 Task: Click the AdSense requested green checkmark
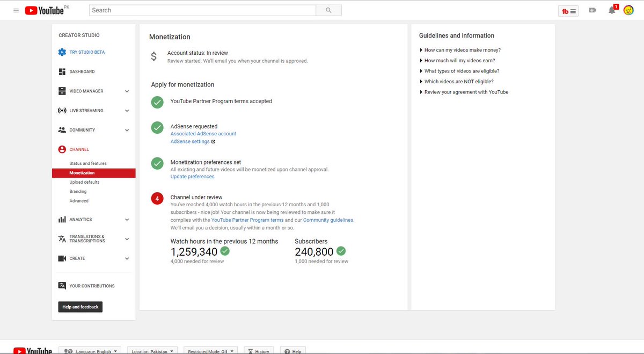[157, 127]
